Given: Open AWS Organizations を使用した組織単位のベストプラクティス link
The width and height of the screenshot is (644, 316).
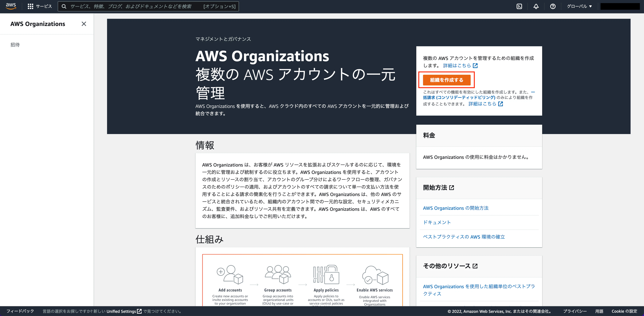Looking at the screenshot, I should click(479, 290).
